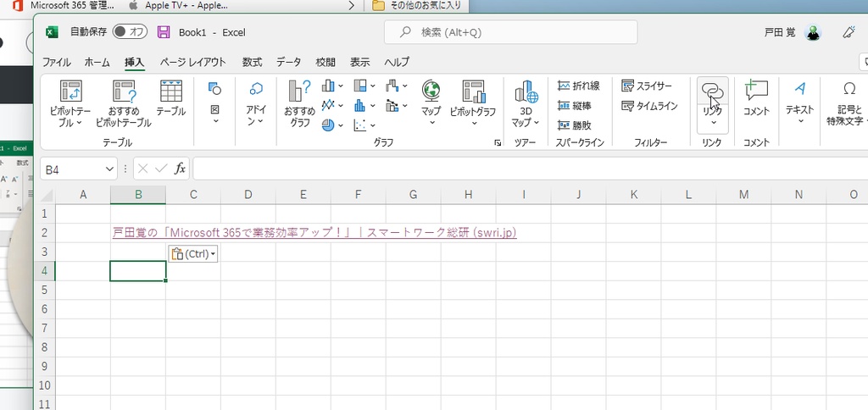The height and width of the screenshot is (410, 868).
Task: Insert a combo chart
Action: 392,105
